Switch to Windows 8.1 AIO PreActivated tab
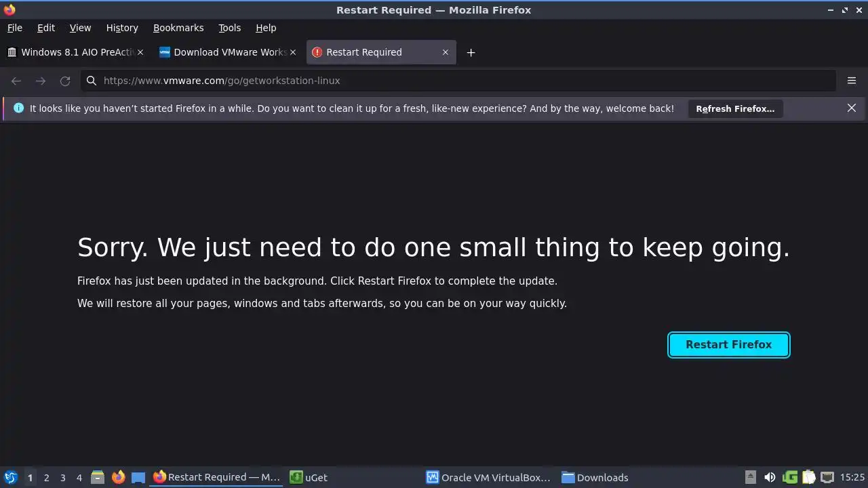Screen dimensions: 868x488 tap(75, 52)
